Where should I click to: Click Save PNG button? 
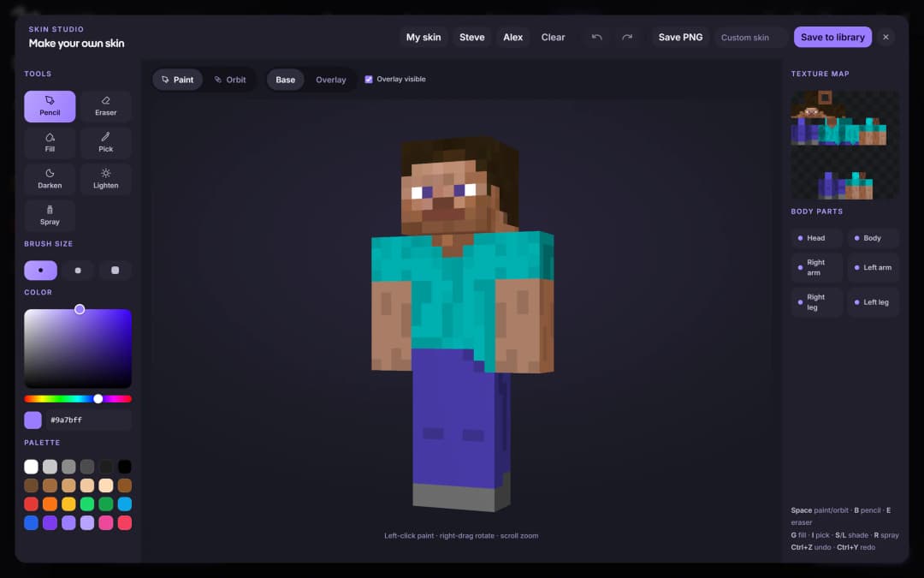pos(680,37)
